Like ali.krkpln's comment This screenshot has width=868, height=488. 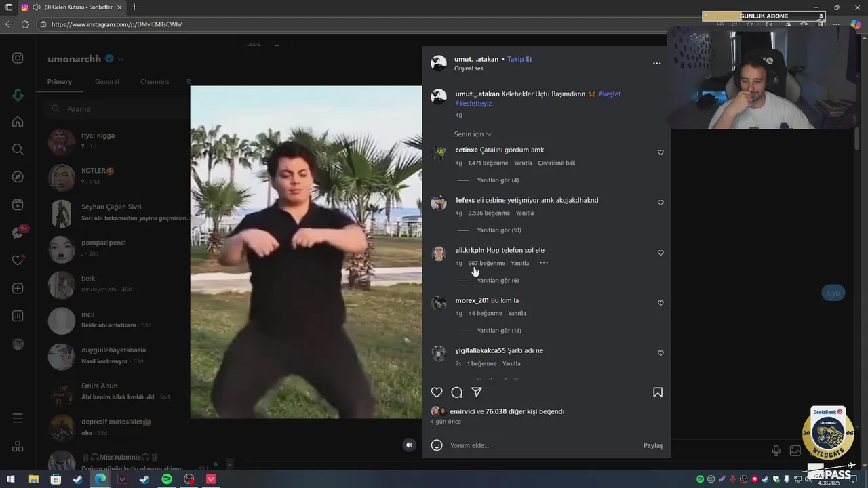(660, 253)
